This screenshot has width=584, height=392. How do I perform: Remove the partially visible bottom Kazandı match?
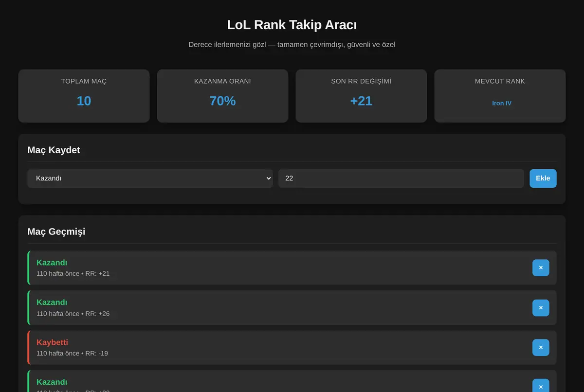click(x=541, y=386)
